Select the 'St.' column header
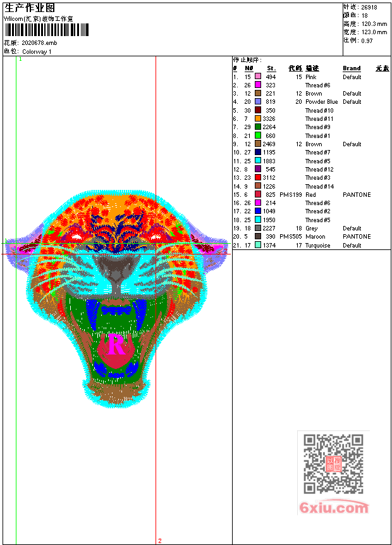This screenshot has height=545, width=392. click(271, 68)
